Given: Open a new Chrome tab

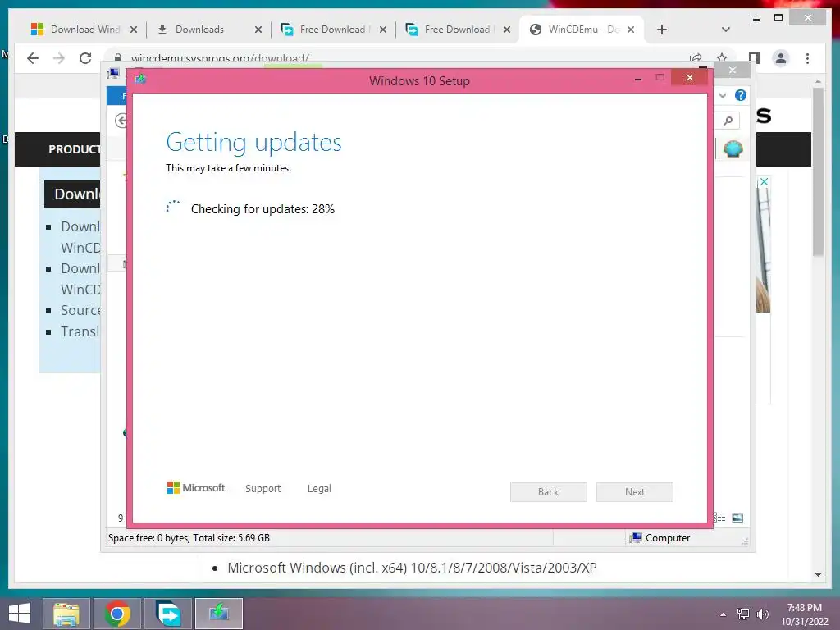Looking at the screenshot, I should (662, 30).
